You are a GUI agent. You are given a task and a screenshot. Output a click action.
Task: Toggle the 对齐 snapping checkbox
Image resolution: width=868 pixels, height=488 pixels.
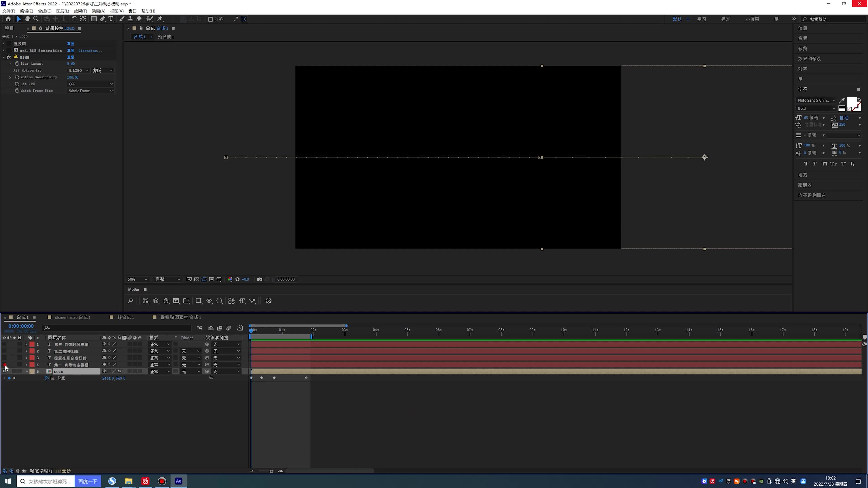(211, 19)
